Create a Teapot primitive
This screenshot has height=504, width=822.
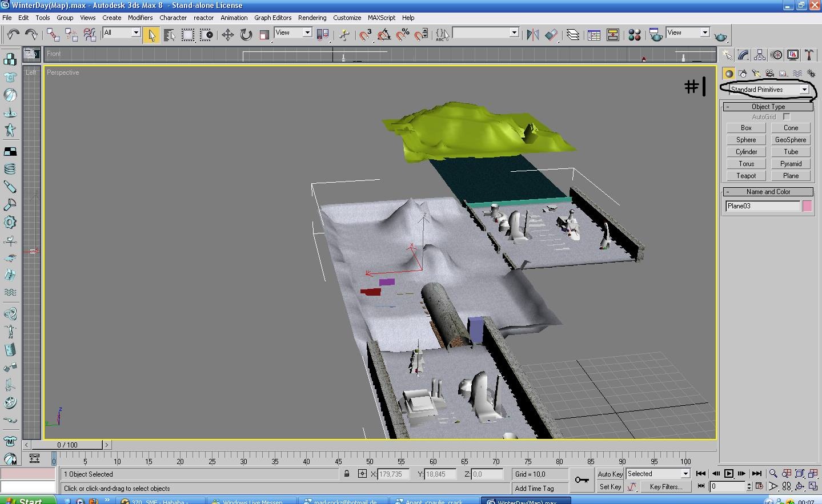pos(746,176)
